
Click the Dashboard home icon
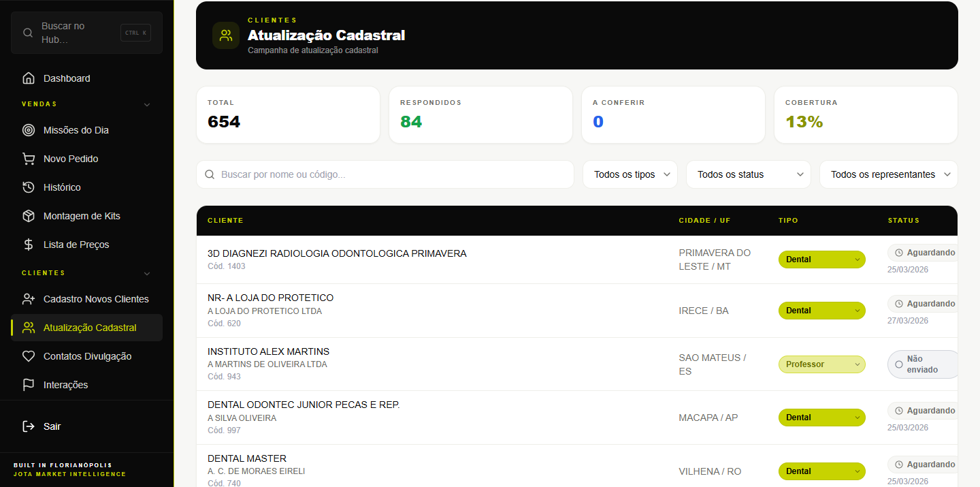[x=29, y=78]
